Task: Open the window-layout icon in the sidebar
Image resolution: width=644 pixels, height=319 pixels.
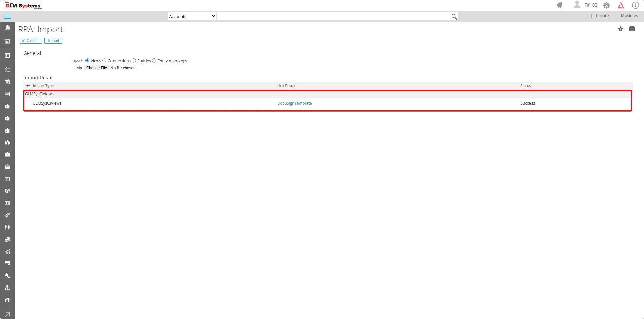Action: pos(7,41)
